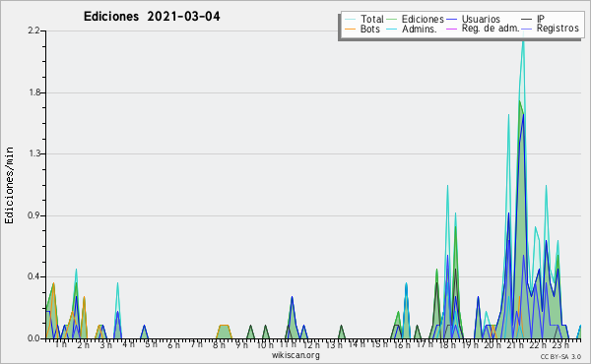Click the Usuarios legend label

tap(481, 19)
